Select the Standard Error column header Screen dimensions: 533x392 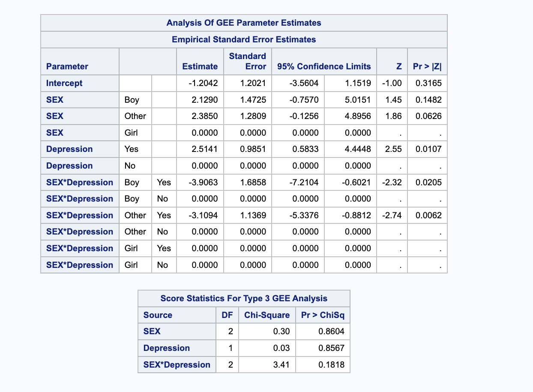[248, 61]
